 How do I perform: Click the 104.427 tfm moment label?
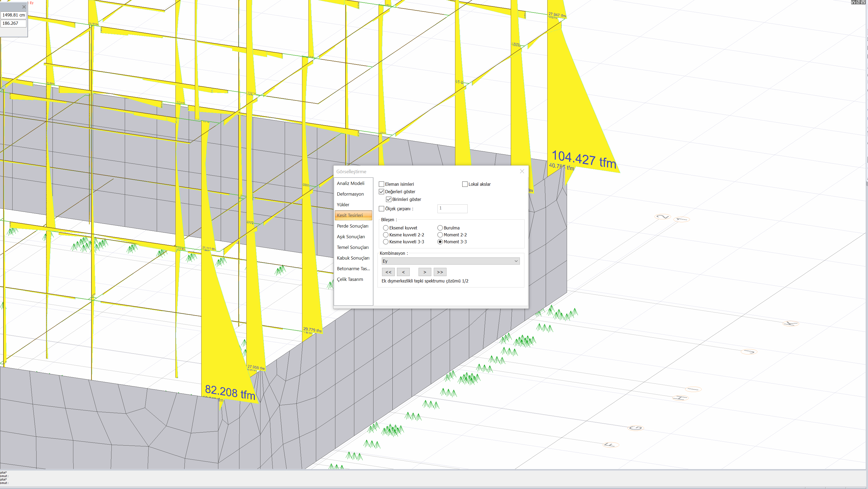[x=584, y=160]
